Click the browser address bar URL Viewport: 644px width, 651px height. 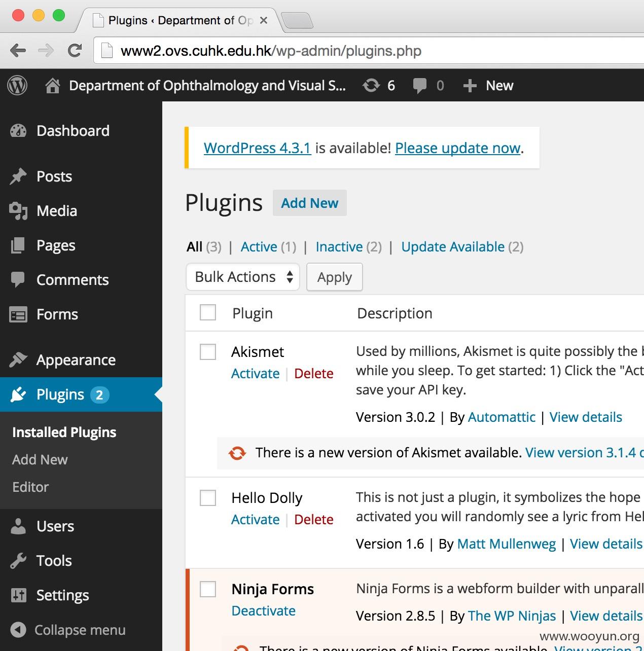click(271, 51)
